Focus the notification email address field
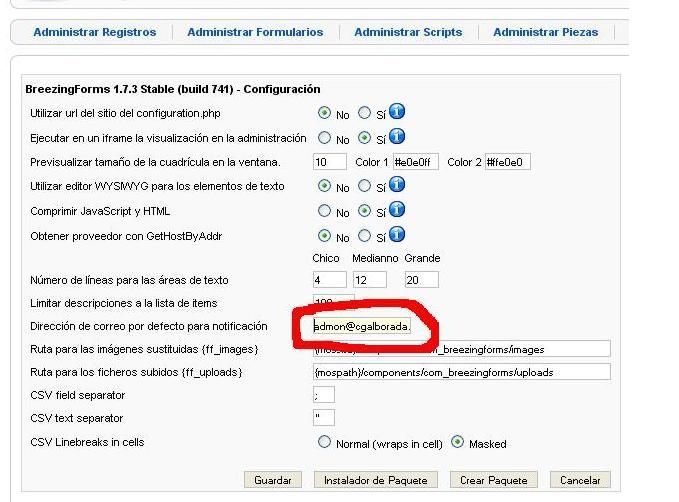 pyautogui.click(x=362, y=326)
